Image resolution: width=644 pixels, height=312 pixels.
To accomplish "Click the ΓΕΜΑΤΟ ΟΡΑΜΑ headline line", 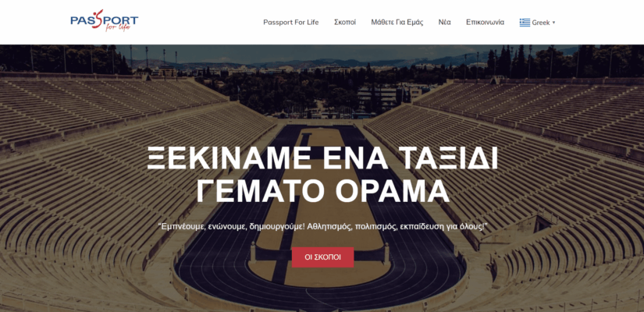I will coord(322,191).
